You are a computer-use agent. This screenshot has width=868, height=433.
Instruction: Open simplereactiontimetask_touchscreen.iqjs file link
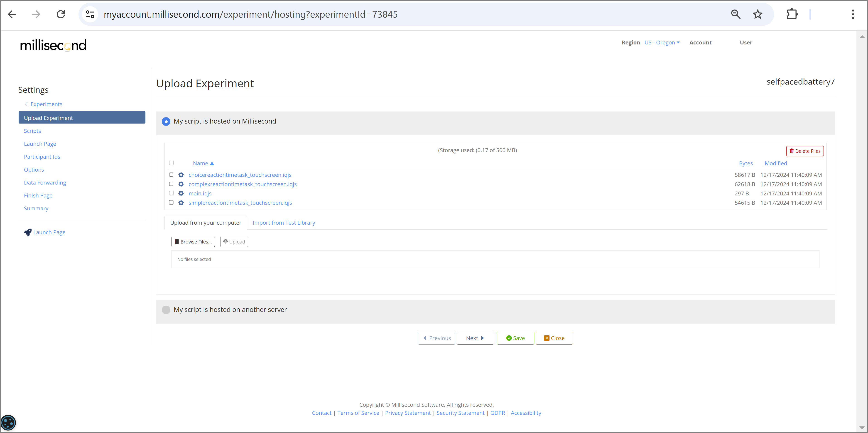pos(240,203)
